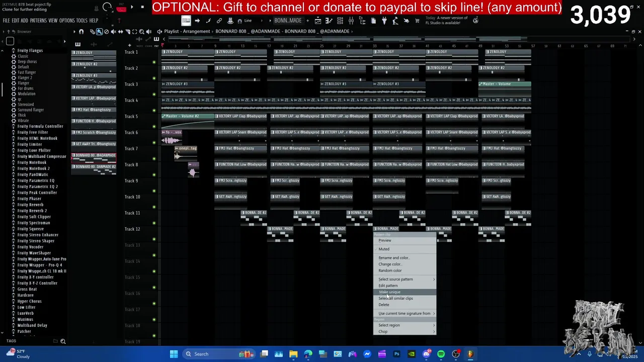Open the TOOLS menu
The height and width of the screenshot is (362, 644).
point(82,21)
